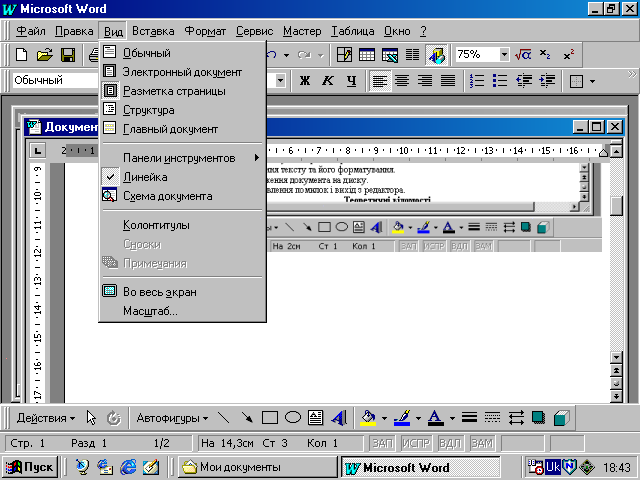
Task: Switch to Структура view
Action: coord(182,110)
